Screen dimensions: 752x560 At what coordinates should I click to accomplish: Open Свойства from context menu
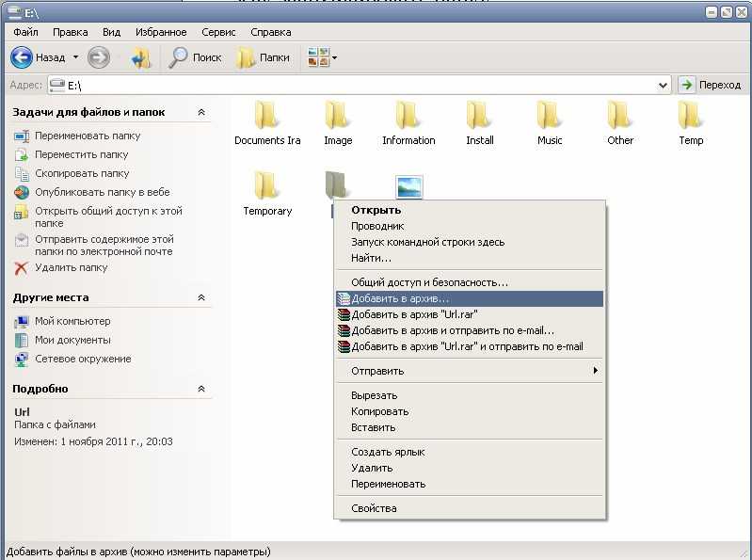470,508
